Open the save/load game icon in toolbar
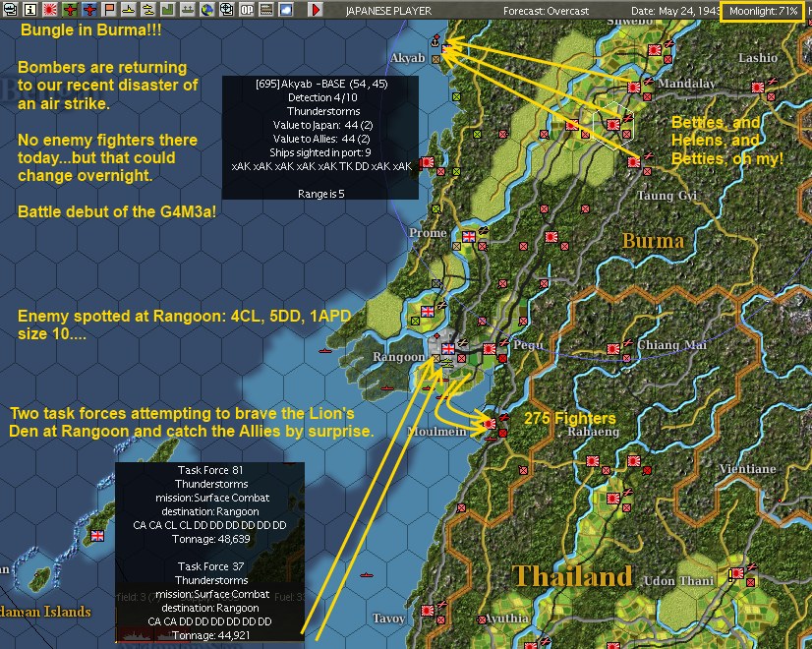 pyautogui.click(x=11, y=9)
